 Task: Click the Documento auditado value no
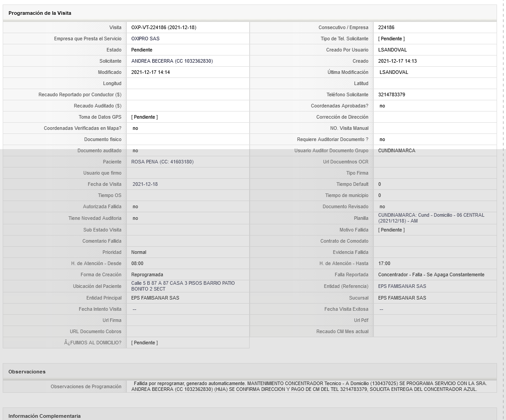135,151
